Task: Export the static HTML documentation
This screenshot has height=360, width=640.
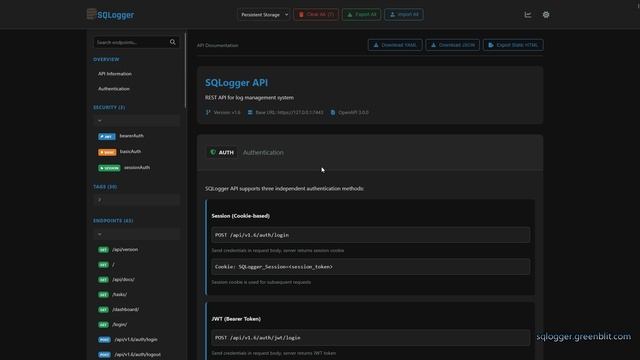Action: pos(513,45)
